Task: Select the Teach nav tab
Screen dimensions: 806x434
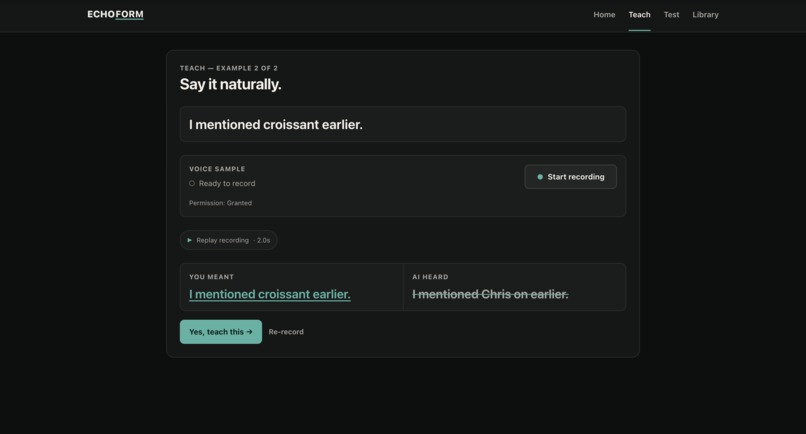Action: click(639, 14)
